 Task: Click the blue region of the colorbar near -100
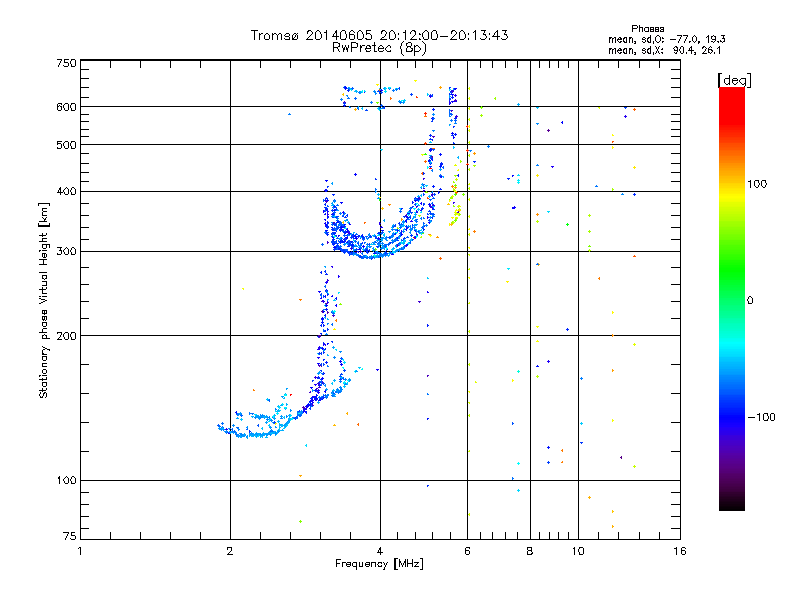732,416
